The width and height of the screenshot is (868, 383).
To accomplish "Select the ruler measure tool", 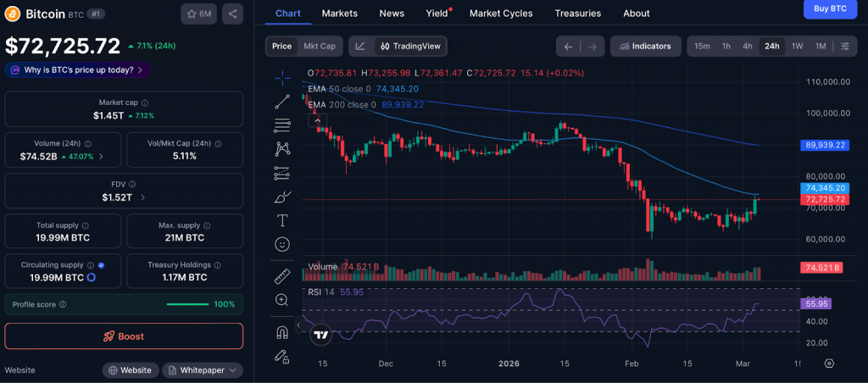I will (x=282, y=276).
